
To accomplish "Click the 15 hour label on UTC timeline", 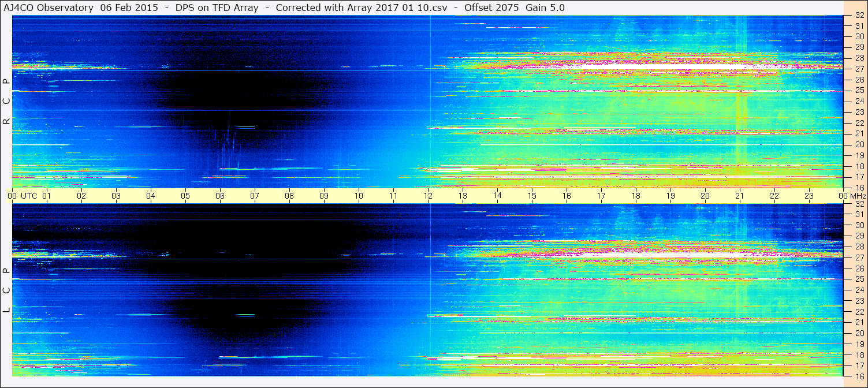I will point(532,196).
